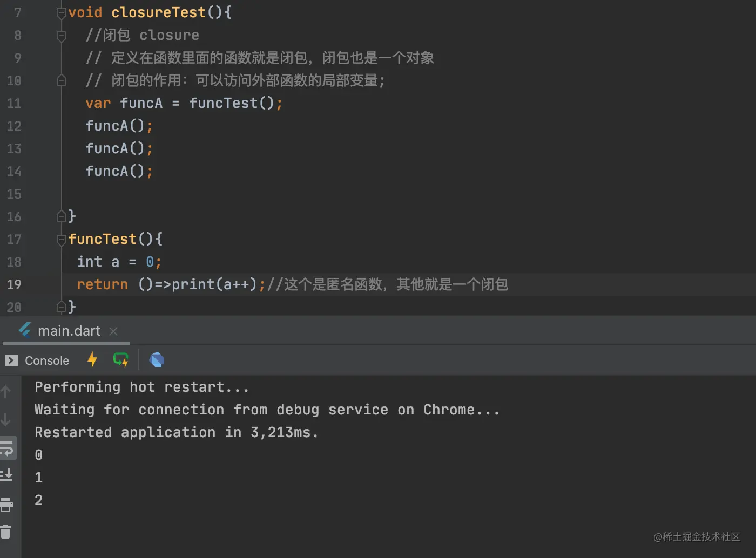Click the fold end marker on line 16

click(62, 216)
